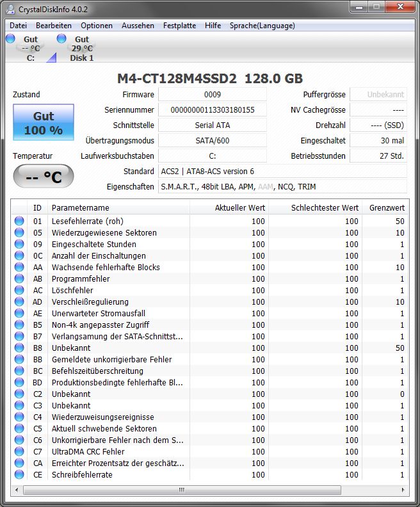Click the status orb for Unerwarteter Stromausfall
This screenshot has height=507, width=420.
[19, 313]
